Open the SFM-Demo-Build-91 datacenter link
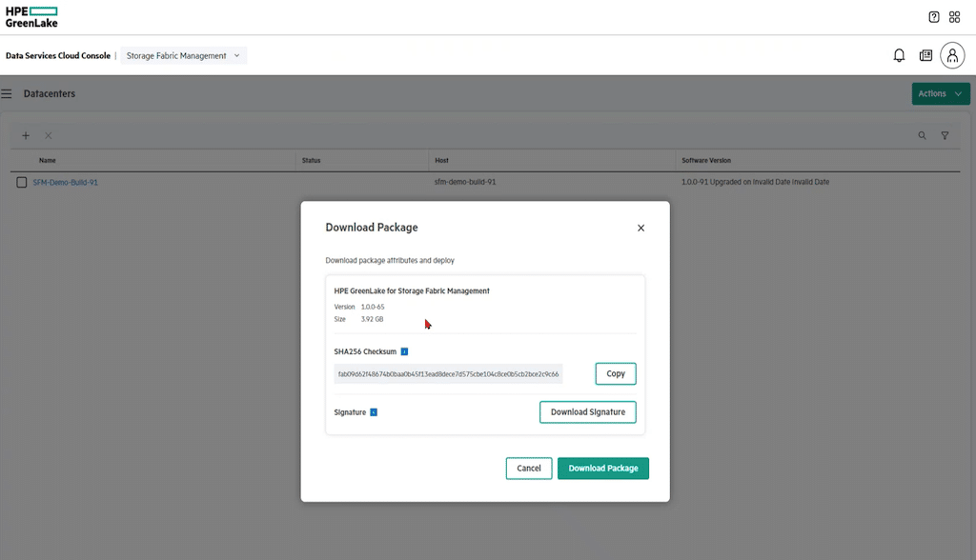The image size is (976, 560). click(66, 182)
